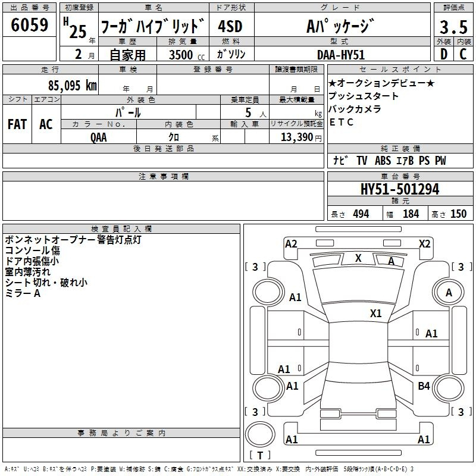
Task: Select seating capacity 5 人
Action: 256,113
